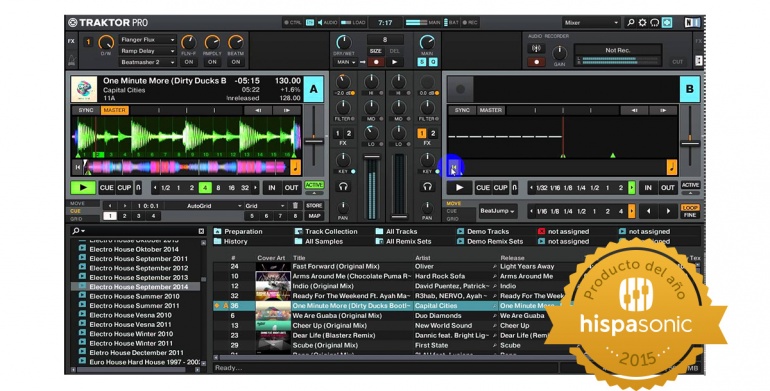770x391 pixels.
Task: Clear the browser search field
Action: 201,231
